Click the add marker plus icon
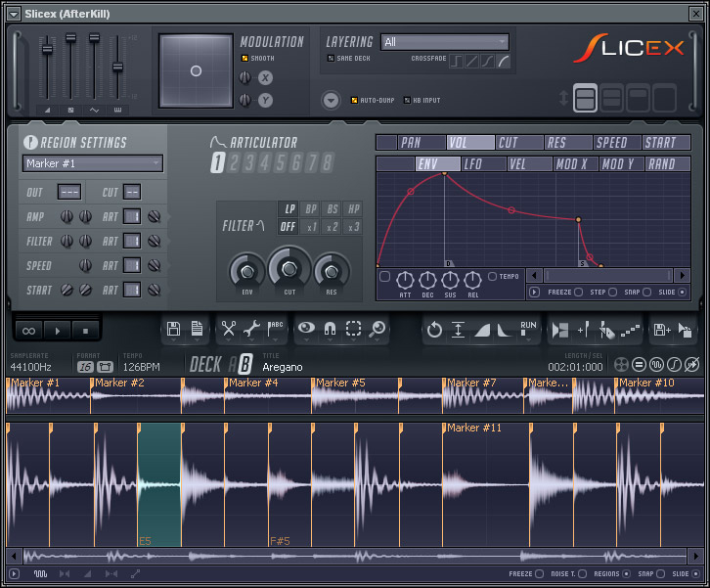 (583, 330)
